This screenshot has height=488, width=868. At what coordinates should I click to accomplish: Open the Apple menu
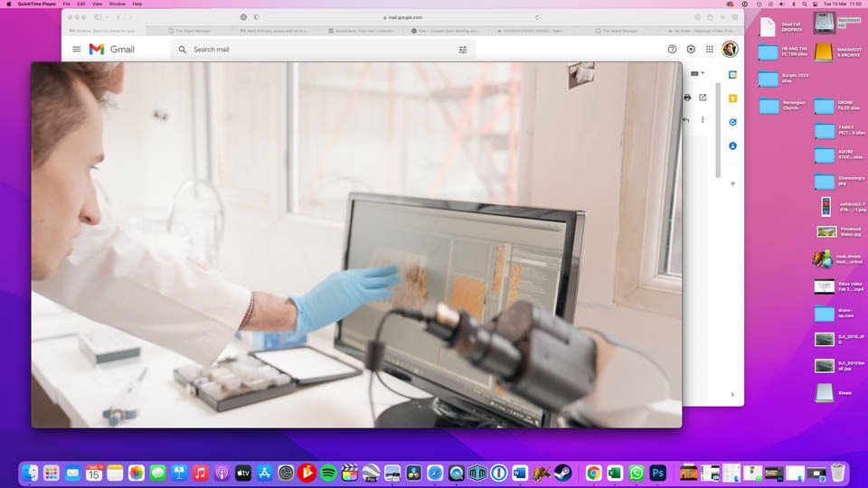pyautogui.click(x=8, y=4)
